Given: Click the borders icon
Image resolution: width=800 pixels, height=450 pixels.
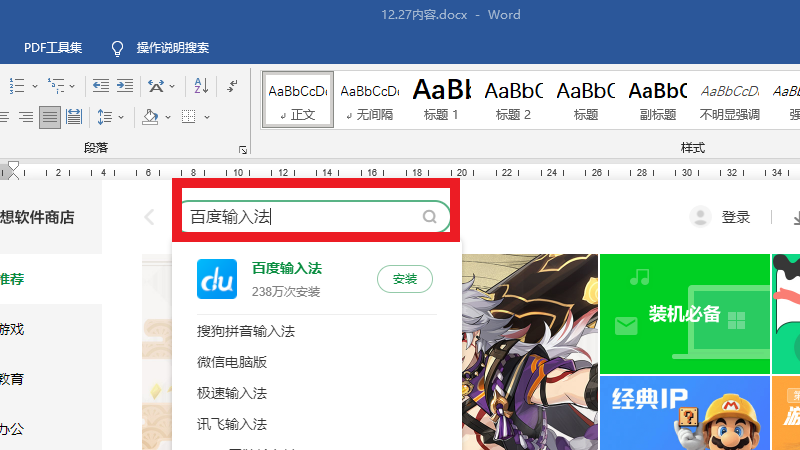Looking at the screenshot, I should coord(189,117).
